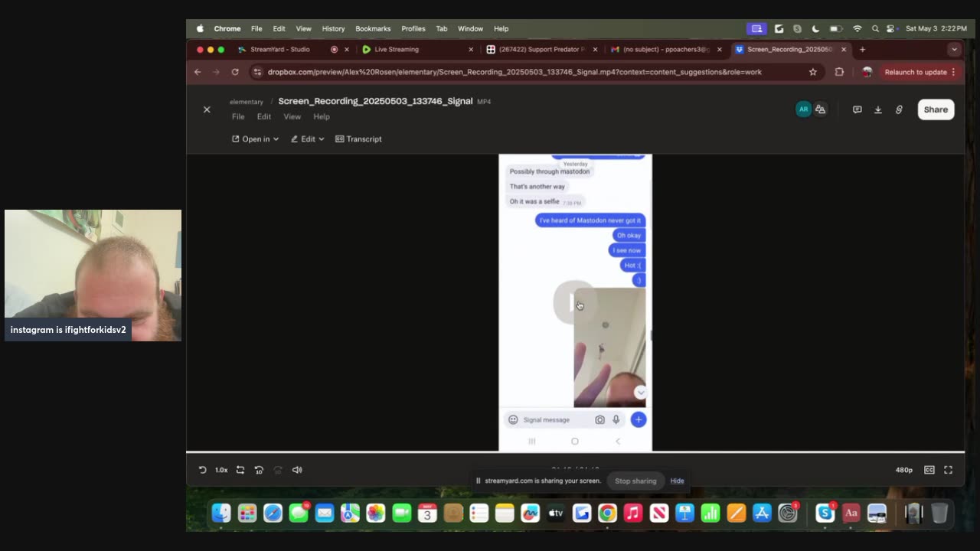The image size is (980, 551).
Task: Open App Store from the dock
Action: pos(762,513)
